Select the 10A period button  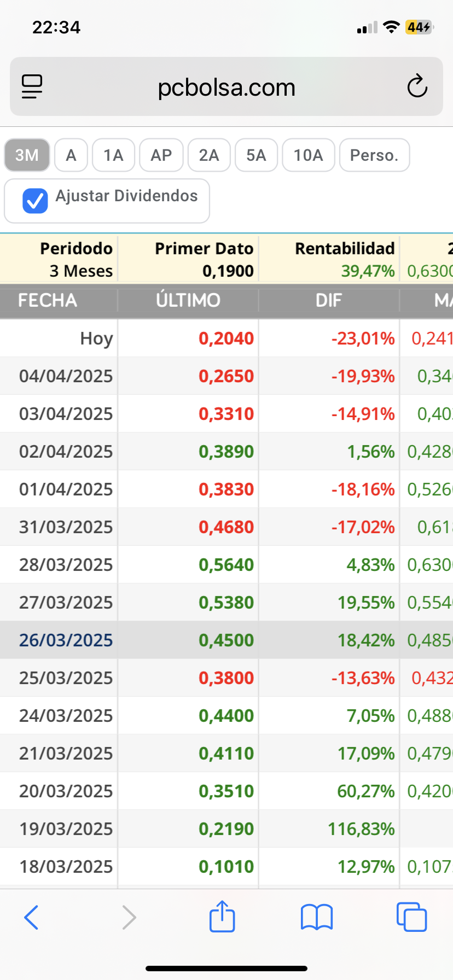coord(308,155)
